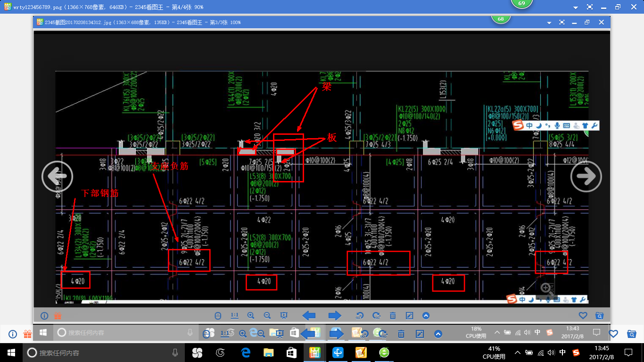The height and width of the screenshot is (362, 644).
Task: Click the 2345看图王 icon in the outer title bar
Action: tap(7, 7)
